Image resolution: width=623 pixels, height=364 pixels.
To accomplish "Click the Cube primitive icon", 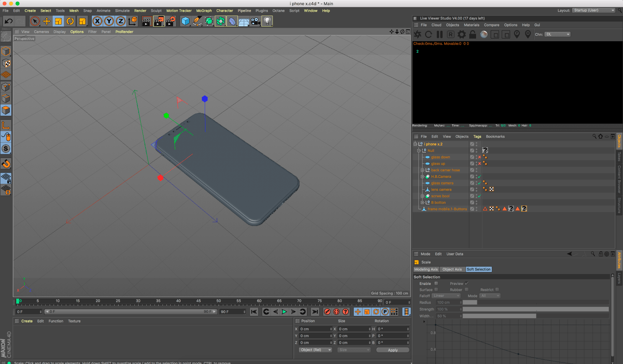I will click(185, 21).
